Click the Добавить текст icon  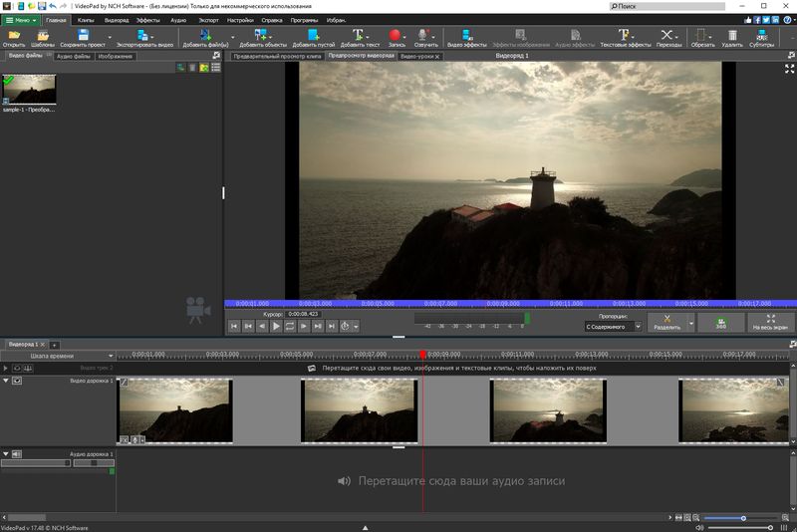[359, 36]
